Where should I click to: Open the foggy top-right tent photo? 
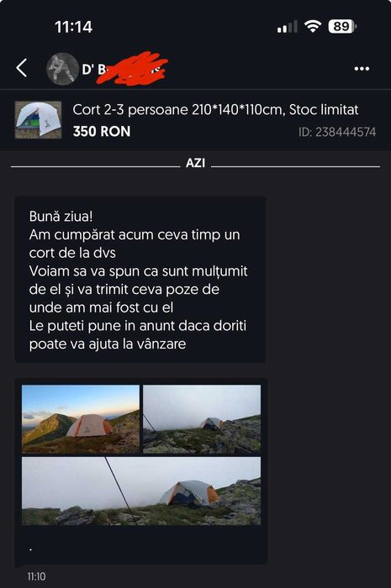(202, 419)
